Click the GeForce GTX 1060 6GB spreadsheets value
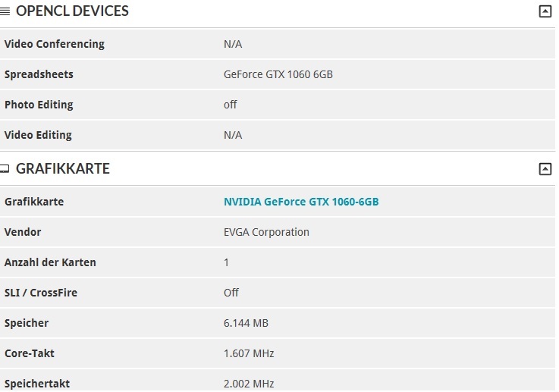Screen dimensions: 559x392 click(x=278, y=74)
